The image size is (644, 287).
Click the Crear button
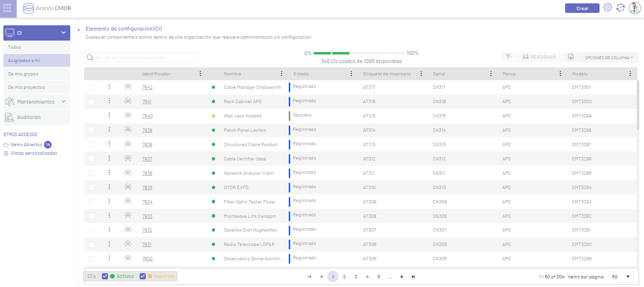click(582, 8)
